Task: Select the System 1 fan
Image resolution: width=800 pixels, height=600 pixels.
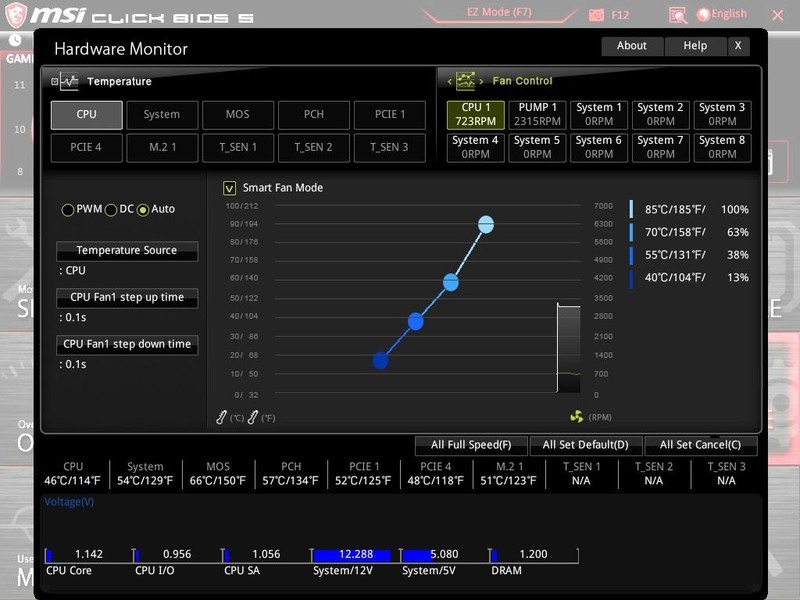Action: (599, 114)
